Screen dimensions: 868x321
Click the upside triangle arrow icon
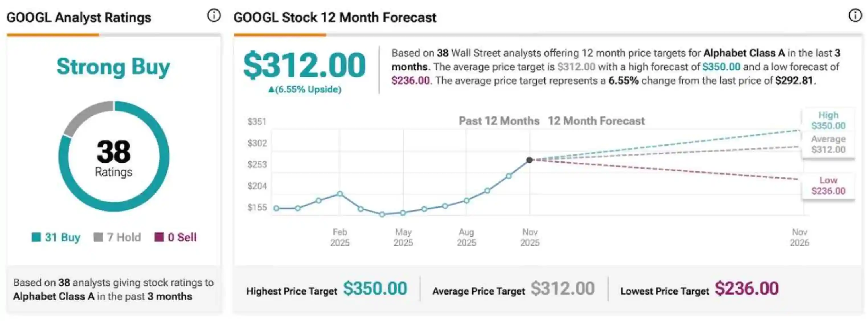271,89
